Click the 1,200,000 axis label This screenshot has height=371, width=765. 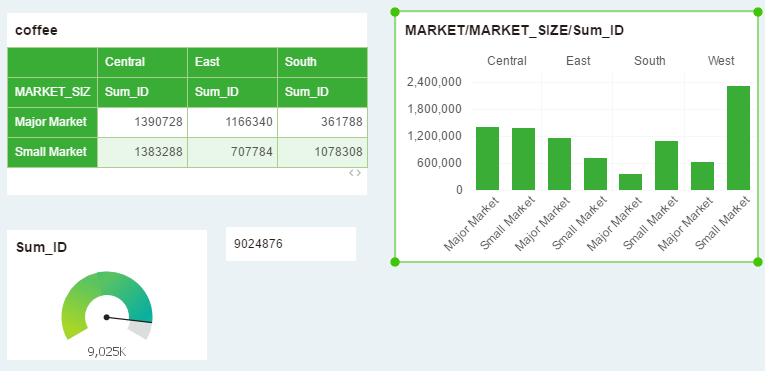pos(435,136)
